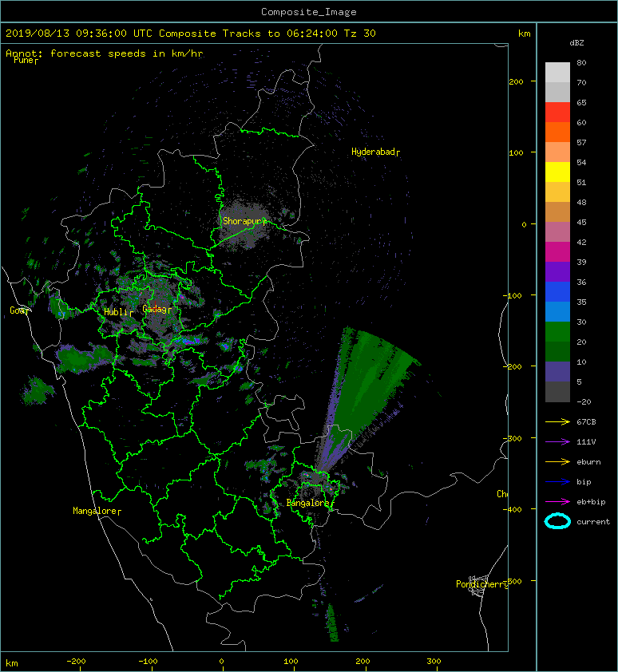Click the 300 tick on the bottom axis

434,662
